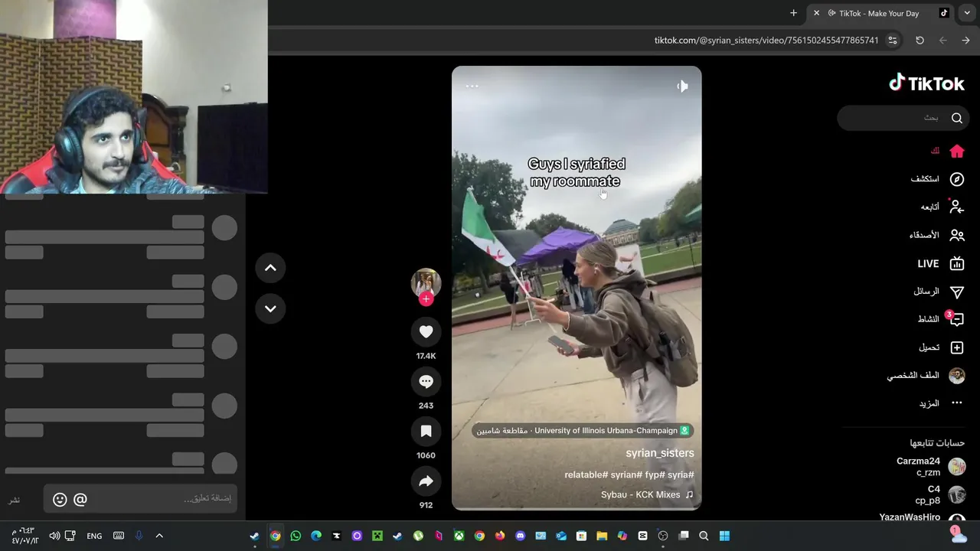Click the #syrian hashtag

(x=626, y=475)
